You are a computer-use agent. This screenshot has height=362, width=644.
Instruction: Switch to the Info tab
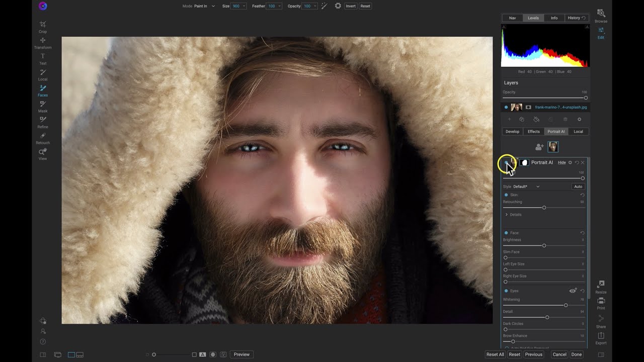[x=554, y=18]
